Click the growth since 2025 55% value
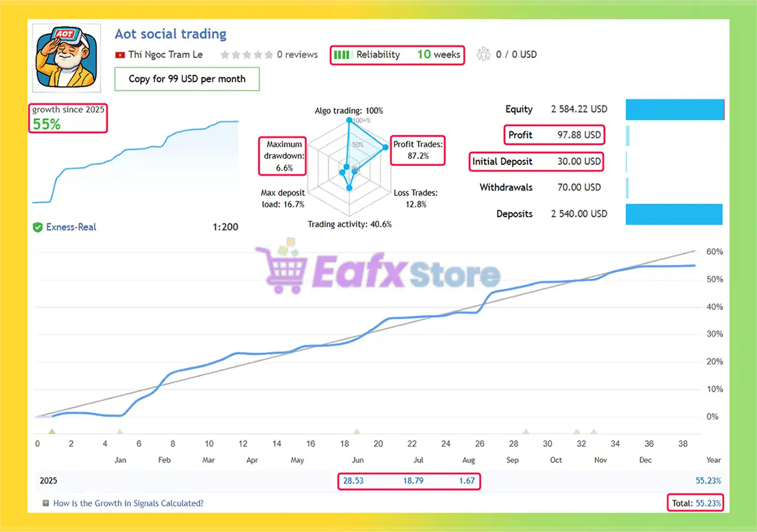 (x=47, y=124)
